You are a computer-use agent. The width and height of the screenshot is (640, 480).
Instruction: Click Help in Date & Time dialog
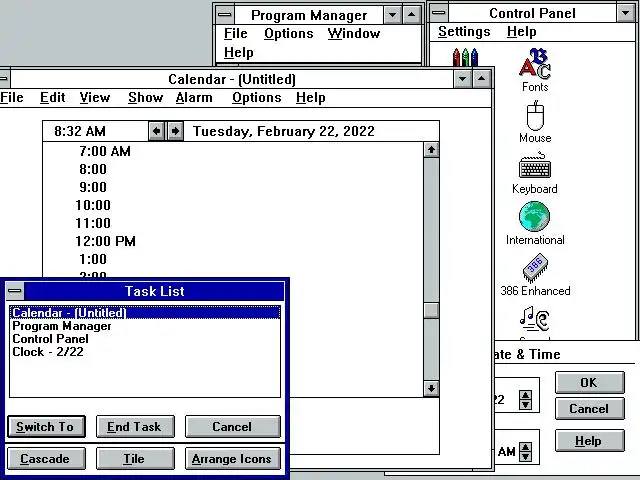coord(589,440)
